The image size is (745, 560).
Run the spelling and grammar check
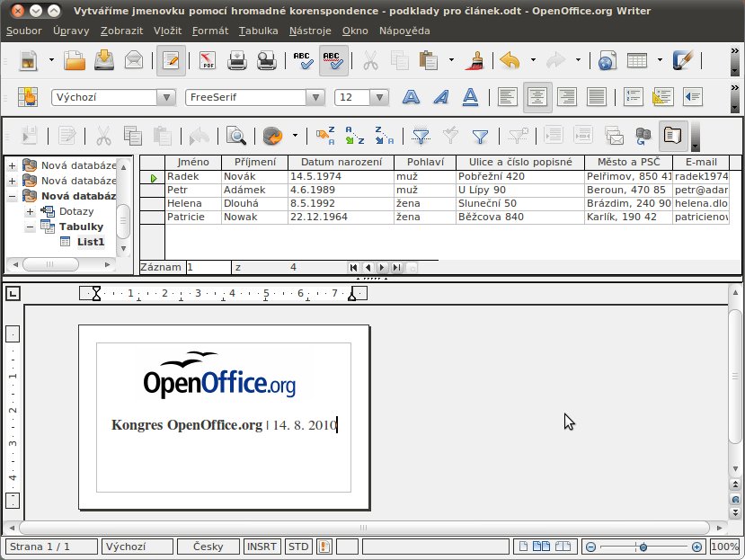pos(303,61)
